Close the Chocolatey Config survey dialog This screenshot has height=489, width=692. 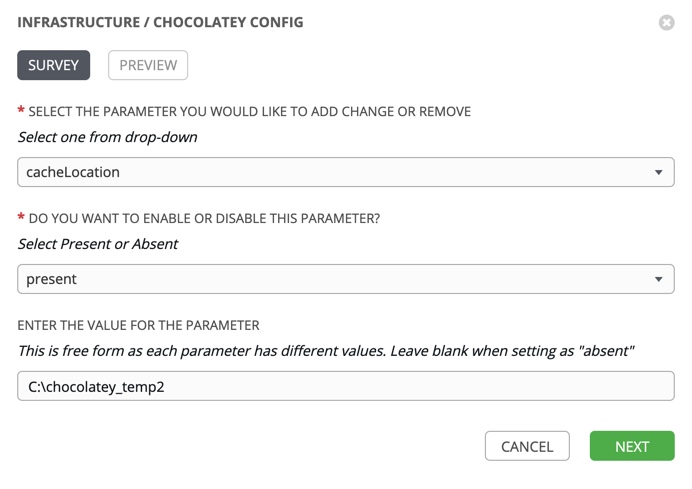(667, 22)
